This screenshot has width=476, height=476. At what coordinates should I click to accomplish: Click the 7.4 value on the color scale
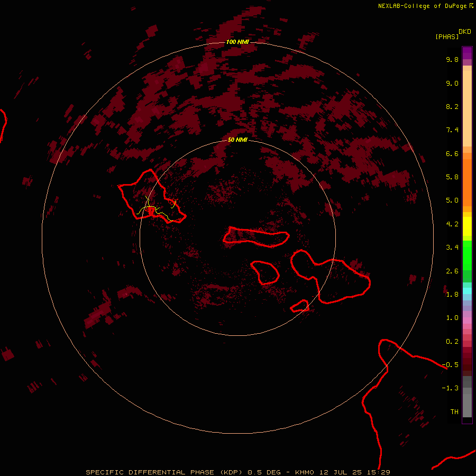point(452,130)
